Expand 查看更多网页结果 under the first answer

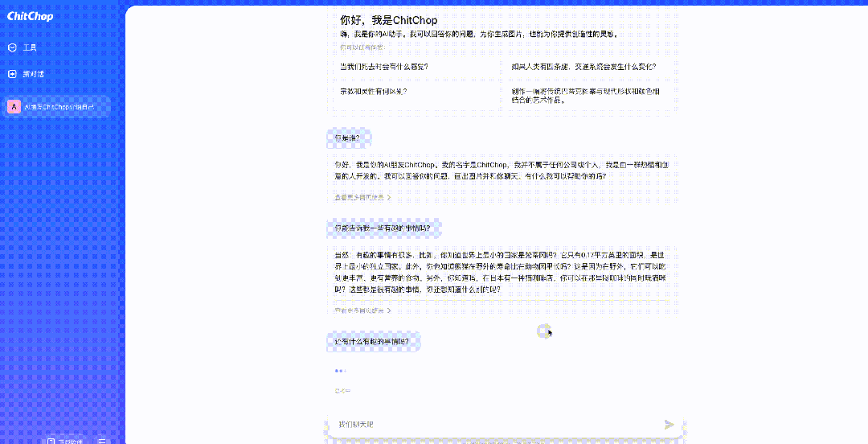coord(362,196)
